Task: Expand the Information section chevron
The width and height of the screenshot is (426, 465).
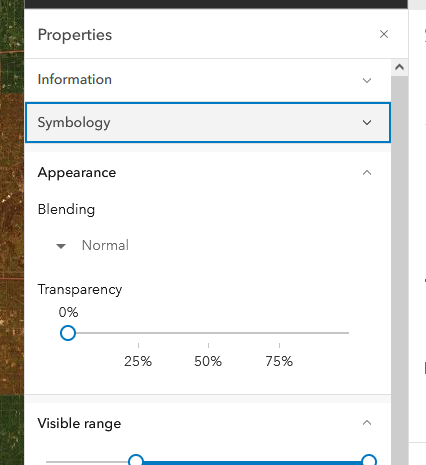Action: (x=367, y=80)
